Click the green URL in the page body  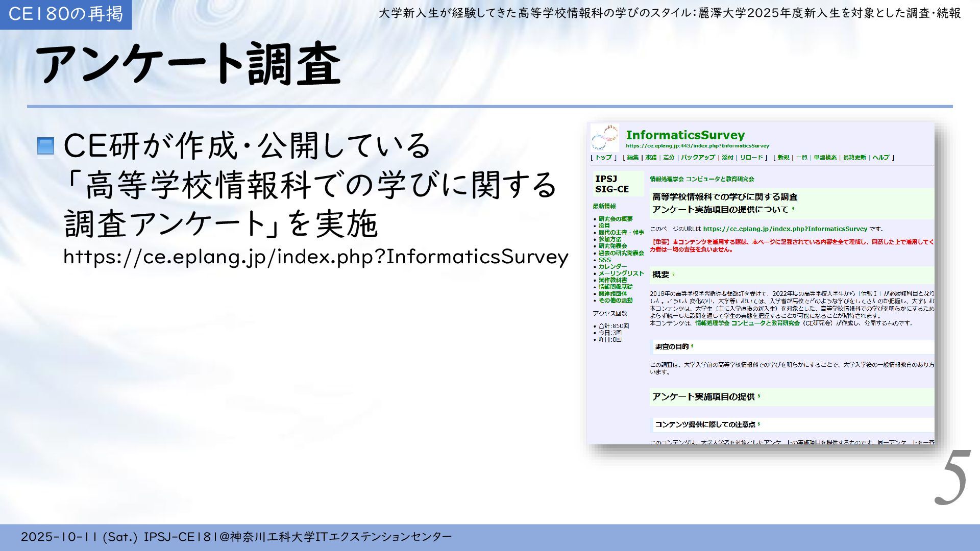pos(785,229)
